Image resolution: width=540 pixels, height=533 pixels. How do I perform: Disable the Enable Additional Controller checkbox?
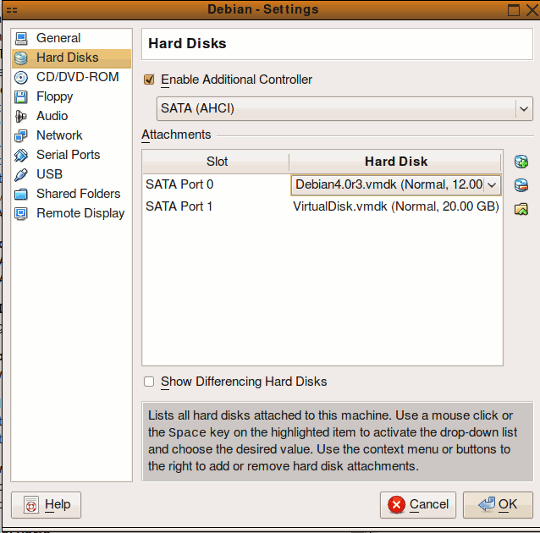pos(149,80)
